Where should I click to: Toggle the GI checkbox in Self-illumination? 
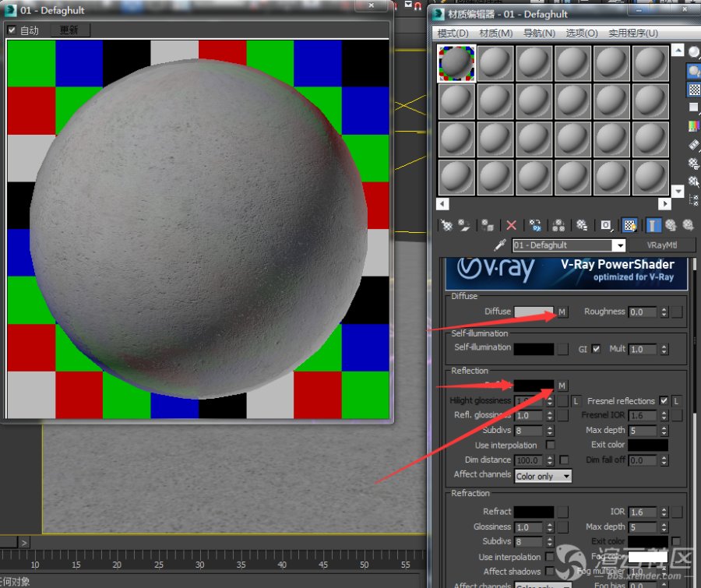coord(596,349)
